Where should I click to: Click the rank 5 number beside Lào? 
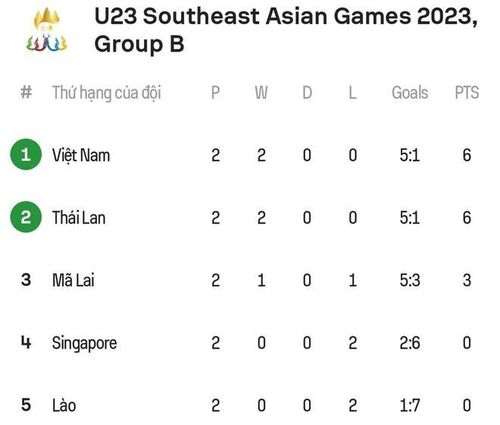tap(26, 405)
